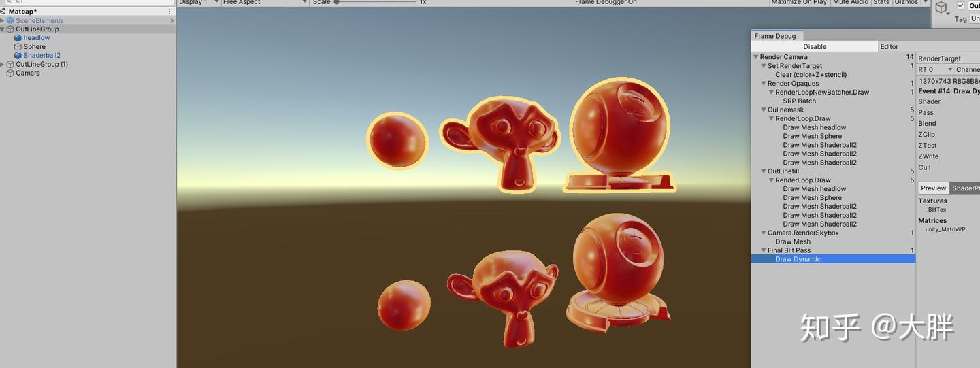Click the _BlitTex texture entry
980x368 pixels.
pyautogui.click(x=936, y=210)
